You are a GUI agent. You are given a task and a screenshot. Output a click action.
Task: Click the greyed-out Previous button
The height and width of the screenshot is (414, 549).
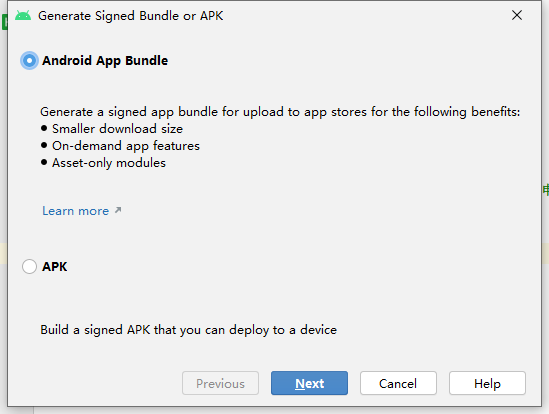[221, 383]
